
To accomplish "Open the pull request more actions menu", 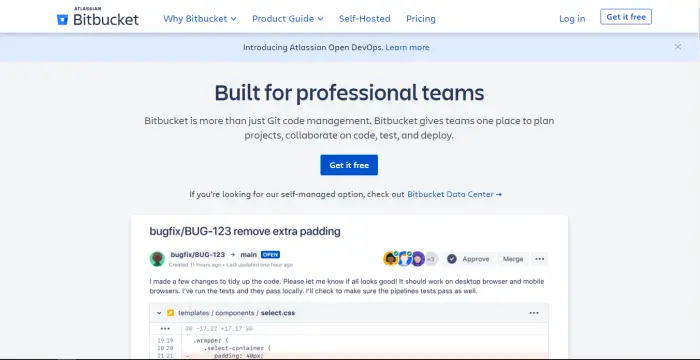I will (x=539, y=259).
